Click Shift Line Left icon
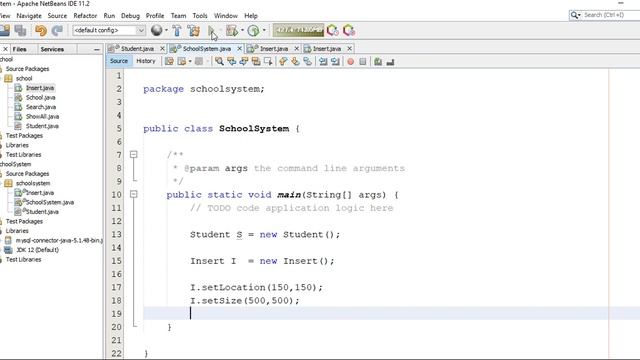 coord(323,62)
